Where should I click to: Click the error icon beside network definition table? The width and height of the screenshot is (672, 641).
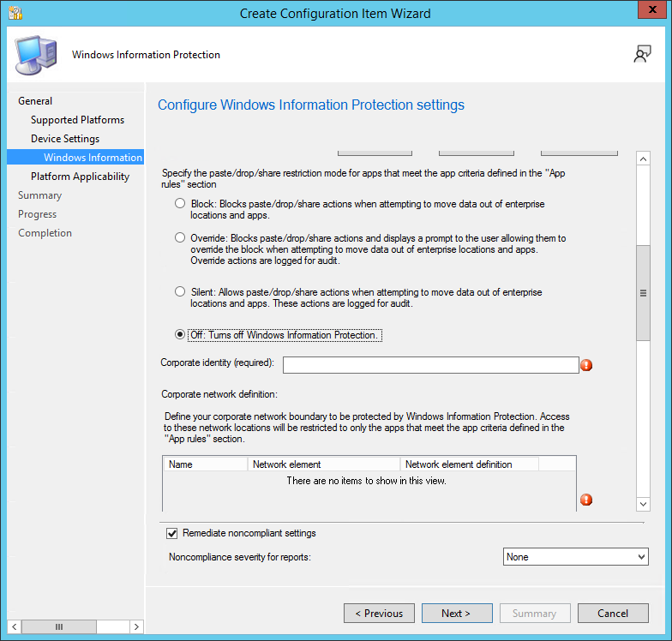(x=586, y=500)
